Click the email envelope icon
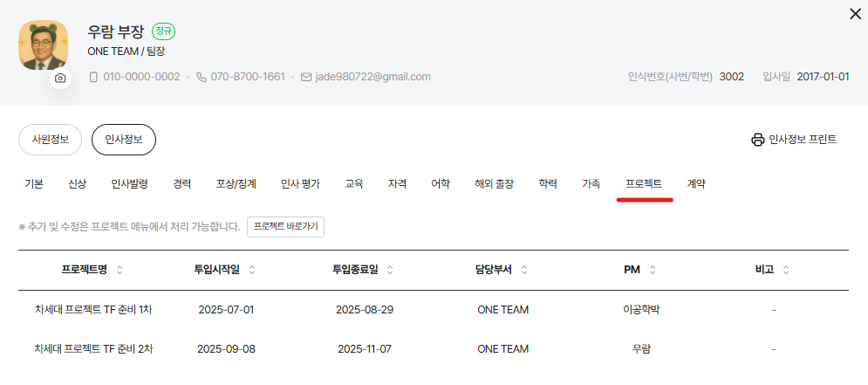 306,77
